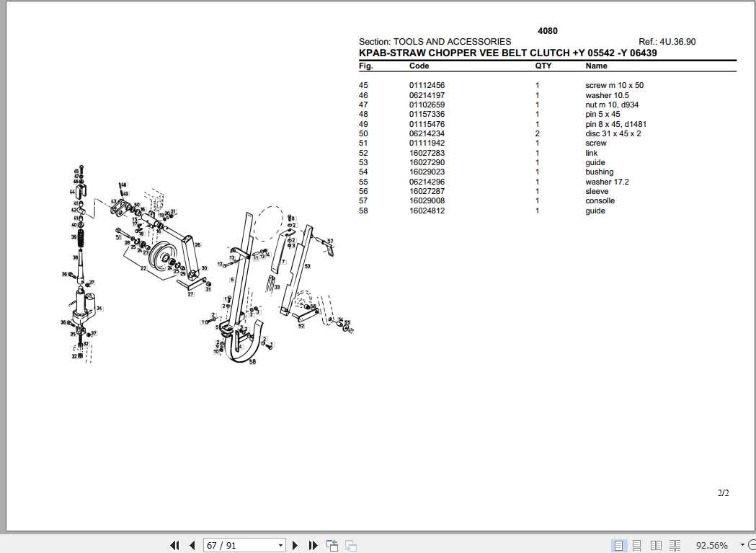
Task: Click part label 58 in the diagram
Action: (252, 361)
